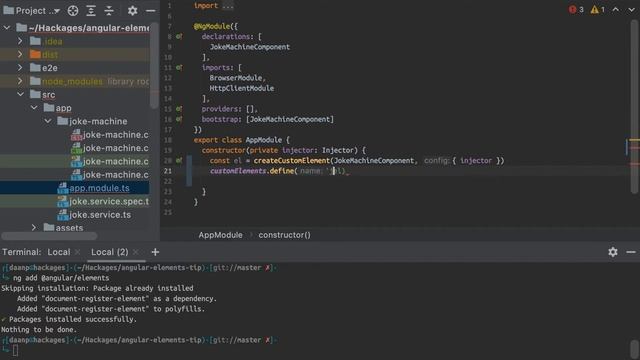The image size is (640, 360).
Task: Expand the .idea folder
Action: point(20,41)
